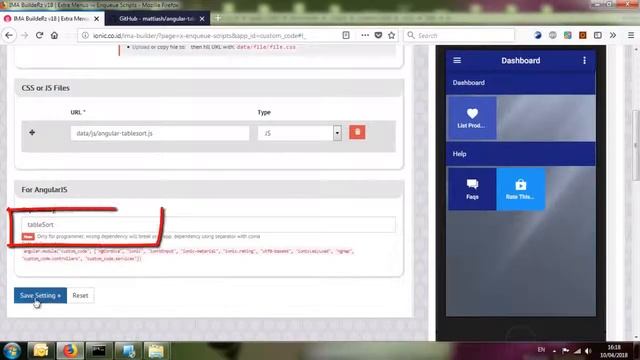Screen dimensions: 640x360
Task: Click the Help section header in preview
Action: coord(521,154)
